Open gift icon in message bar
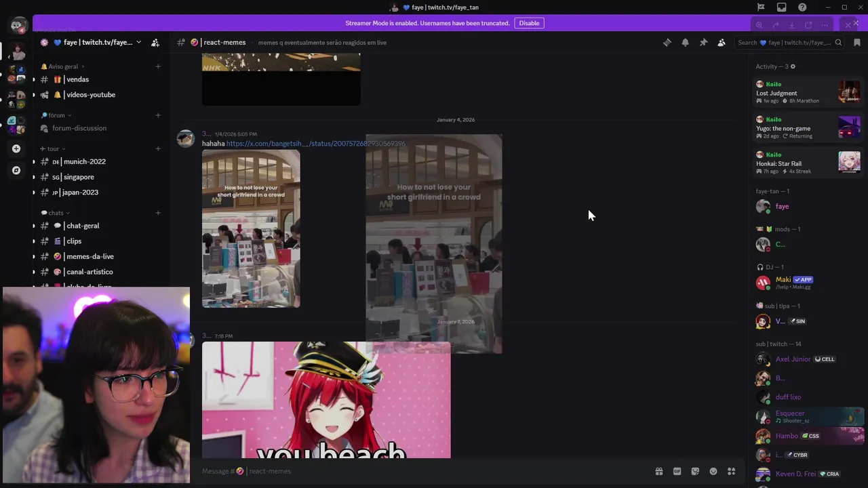This screenshot has height=488, width=868. click(x=658, y=471)
